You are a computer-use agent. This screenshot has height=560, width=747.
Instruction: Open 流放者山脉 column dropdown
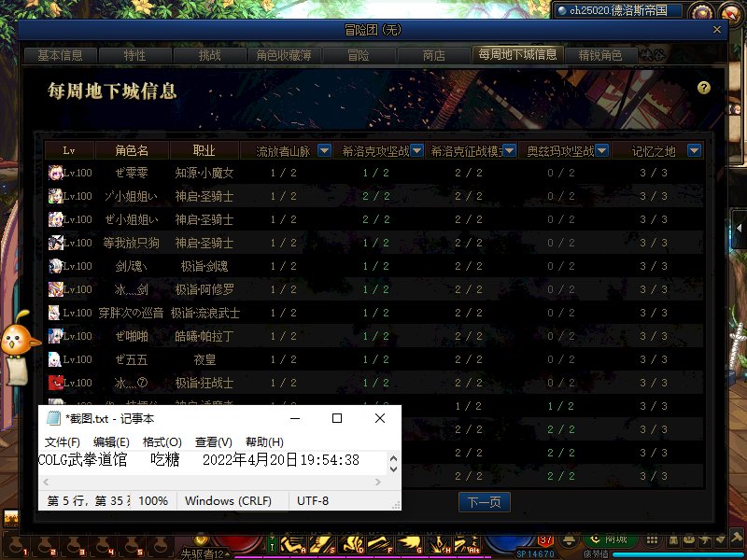pyautogui.click(x=324, y=150)
